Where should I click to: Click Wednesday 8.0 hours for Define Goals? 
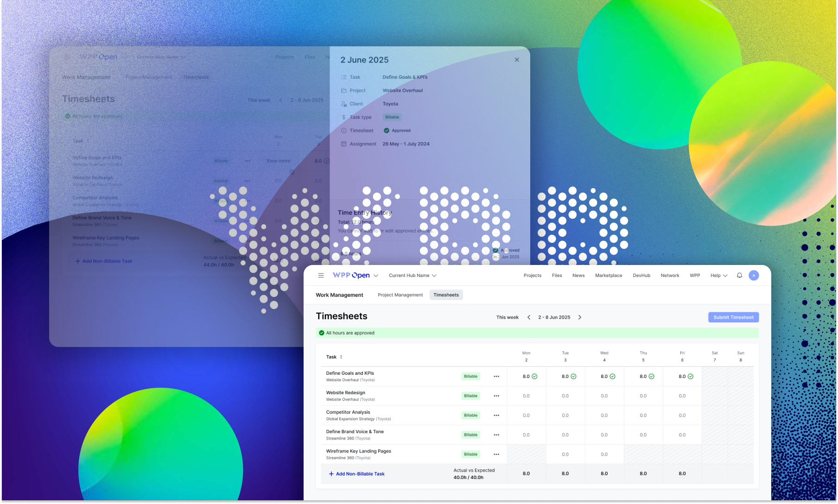604,377
